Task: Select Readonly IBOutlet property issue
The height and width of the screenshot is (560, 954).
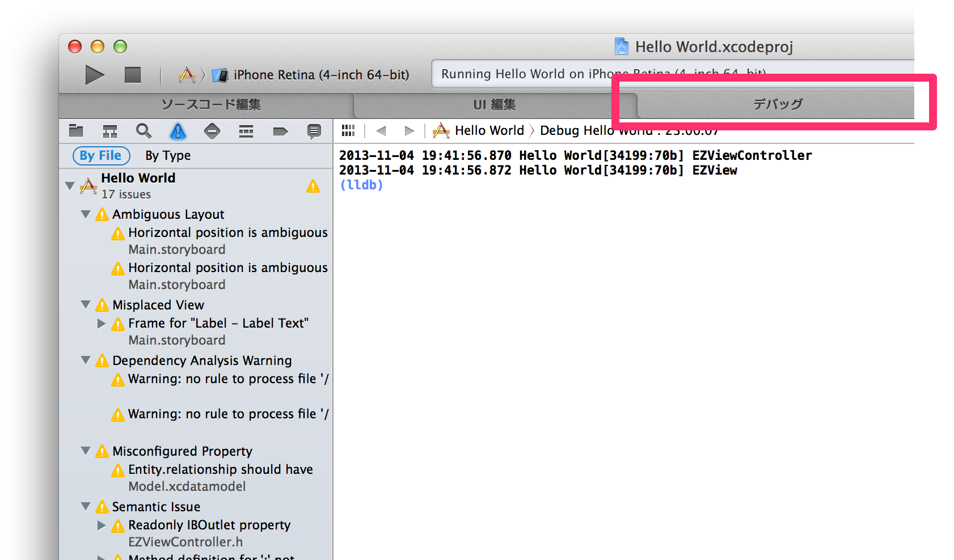Action: 196,533
